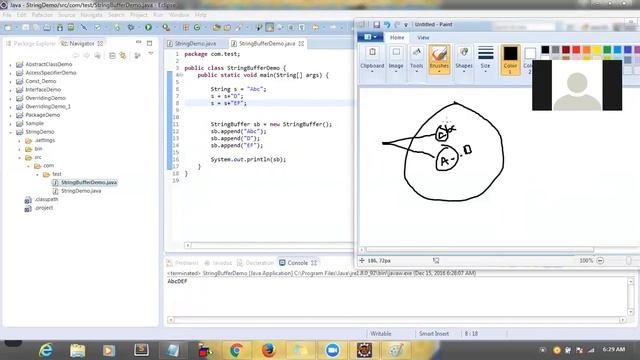Open the View tab in Paint ribbon
640x360 pixels.
(423, 38)
